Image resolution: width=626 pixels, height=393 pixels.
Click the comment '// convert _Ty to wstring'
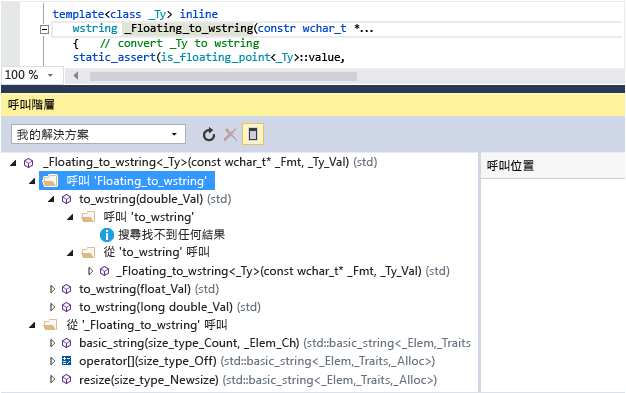[x=180, y=43]
